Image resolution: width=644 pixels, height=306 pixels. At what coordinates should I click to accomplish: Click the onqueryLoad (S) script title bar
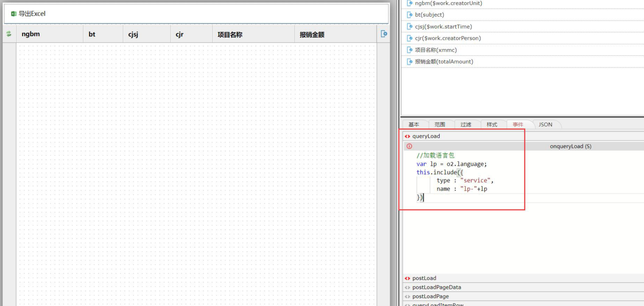(x=524, y=146)
